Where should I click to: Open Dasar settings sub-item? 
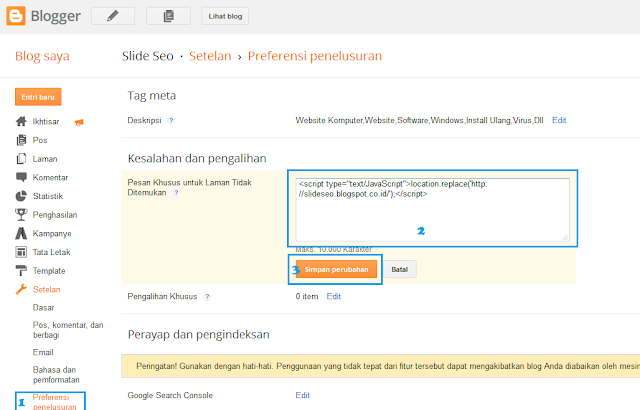tap(43, 308)
